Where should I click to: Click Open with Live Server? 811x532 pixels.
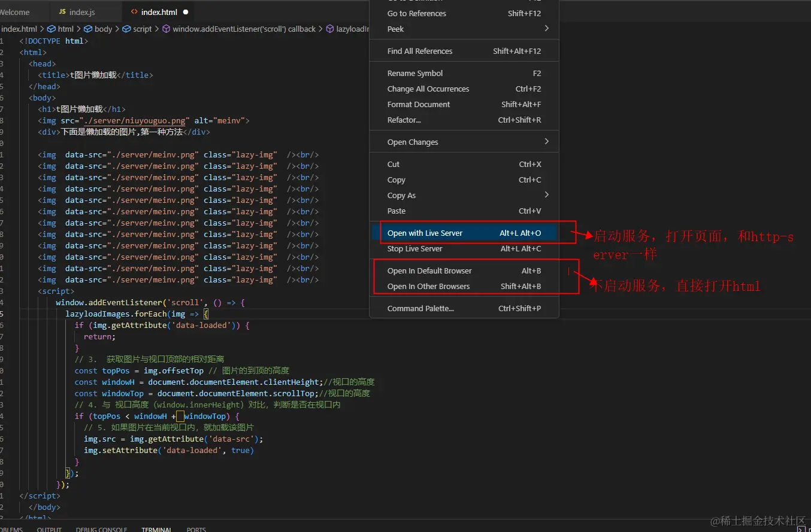coord(464,233)
